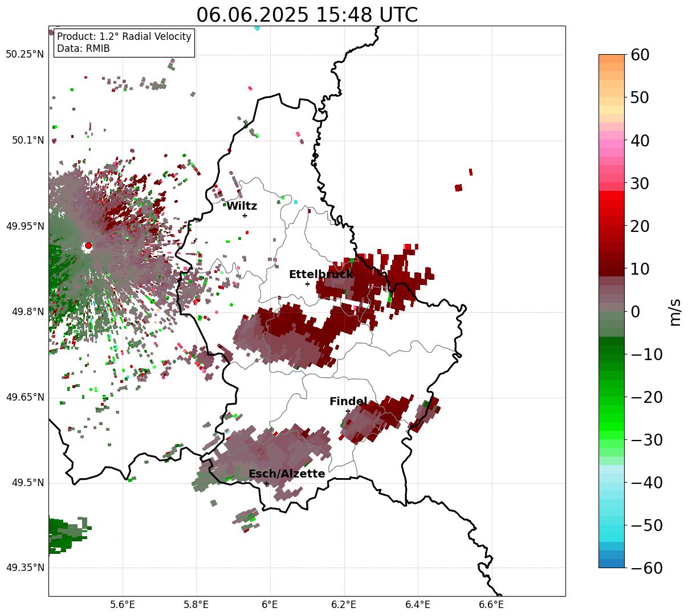Viewport: 688px width, 616px height.
Task: Click the colorbar −20 tick label
Action: [x=646, y=397]
